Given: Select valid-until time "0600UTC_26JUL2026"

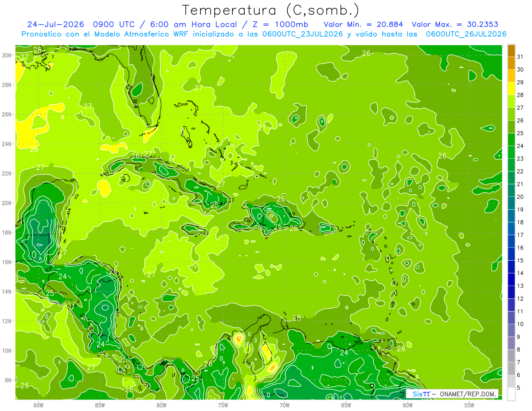Looking at the screenshot, I should 466,34.
